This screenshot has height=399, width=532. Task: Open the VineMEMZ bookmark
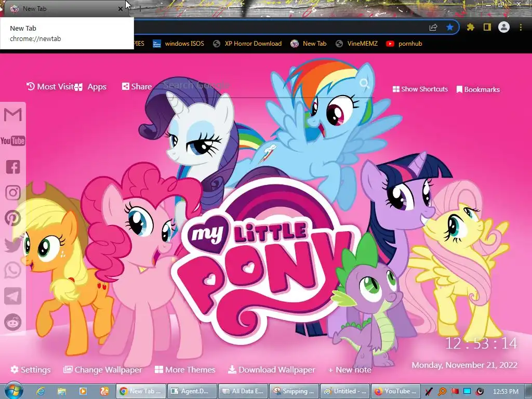[356, 44]
